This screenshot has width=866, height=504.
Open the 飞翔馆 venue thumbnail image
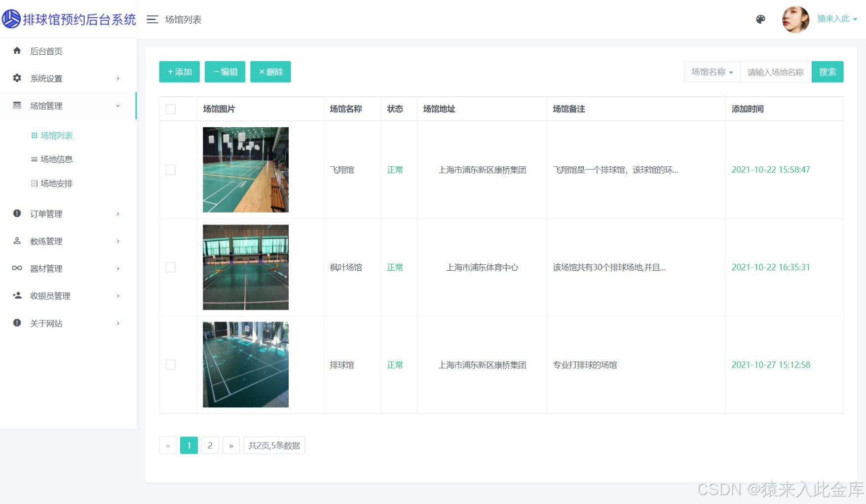coord(246,170)
